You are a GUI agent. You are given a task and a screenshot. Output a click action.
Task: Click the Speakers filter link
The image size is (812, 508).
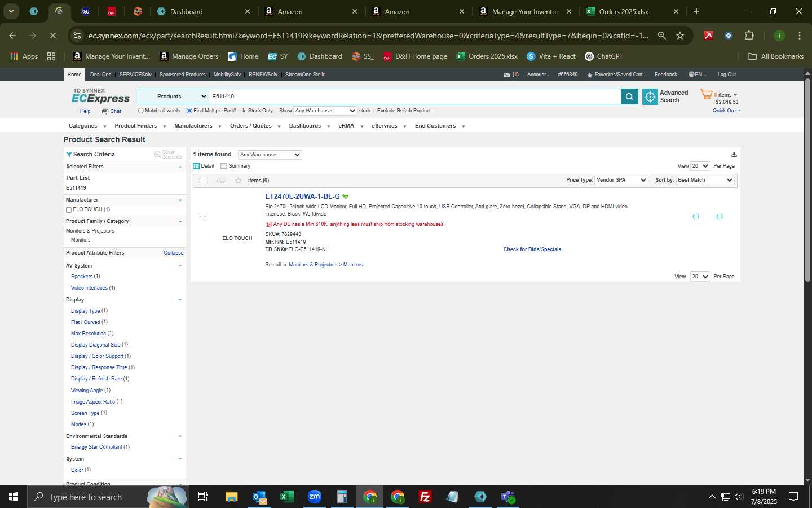(82, 277)
